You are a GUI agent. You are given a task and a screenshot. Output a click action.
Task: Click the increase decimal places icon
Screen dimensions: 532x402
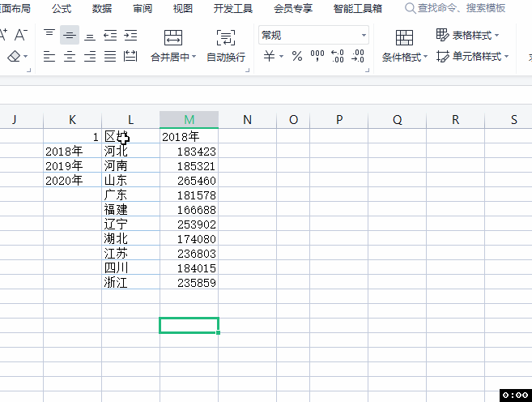[x=338, y=56]
